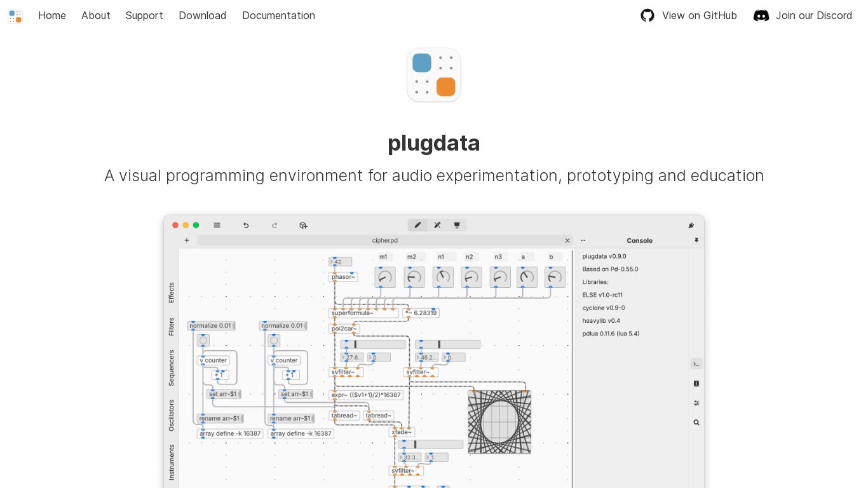Click the number box showing 46.2

point(427,357)
